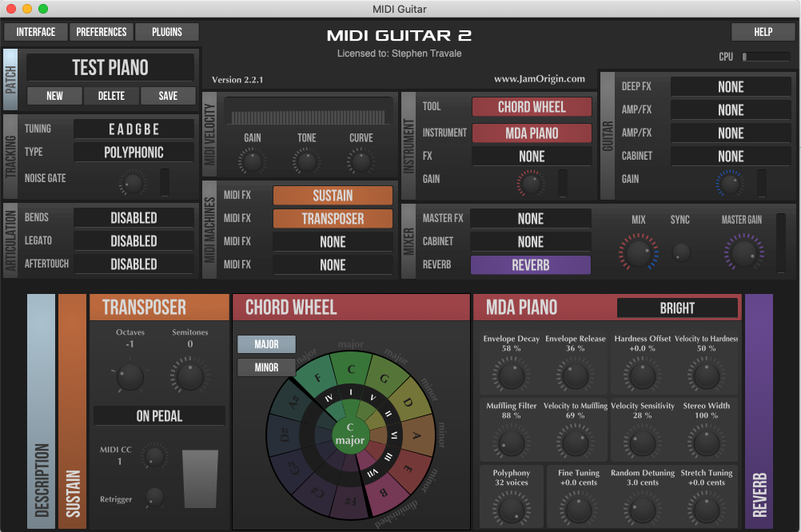Change tracking type from POLYPHONIC
This screenshot has height=532, width=801.
tap(133, 152)
